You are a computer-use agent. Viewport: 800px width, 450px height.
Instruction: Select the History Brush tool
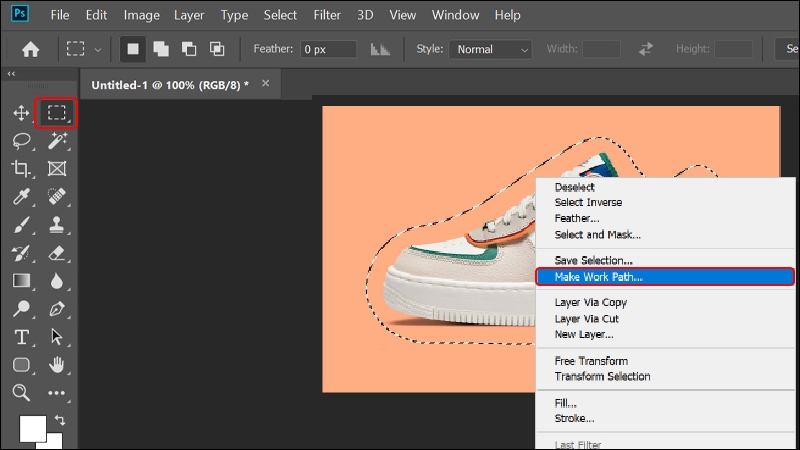[x=21, y=253]
